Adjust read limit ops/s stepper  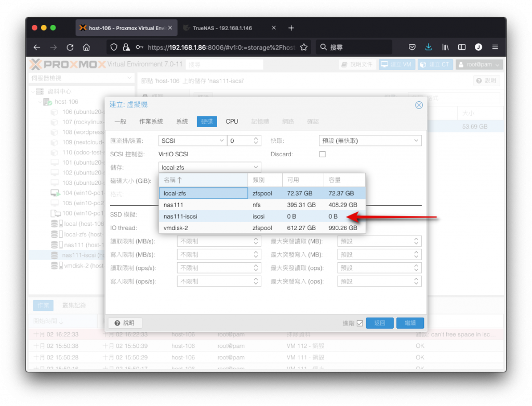pos(256,268)
